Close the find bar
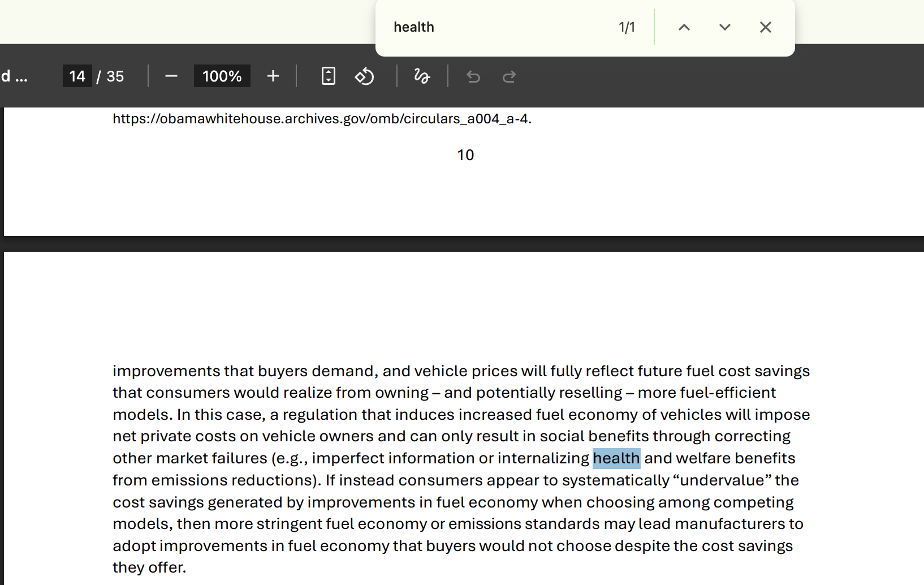924x585 pixels. point(765,27)
